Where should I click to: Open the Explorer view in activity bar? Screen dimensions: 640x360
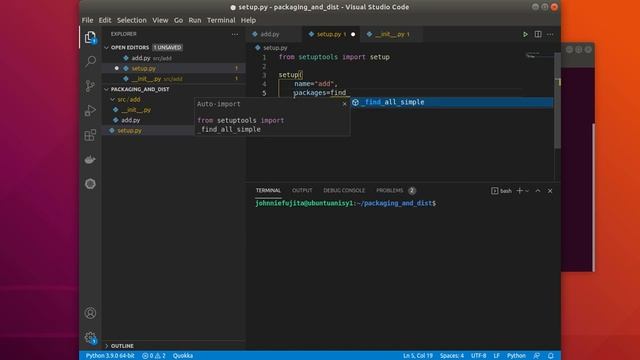point(90,38)
